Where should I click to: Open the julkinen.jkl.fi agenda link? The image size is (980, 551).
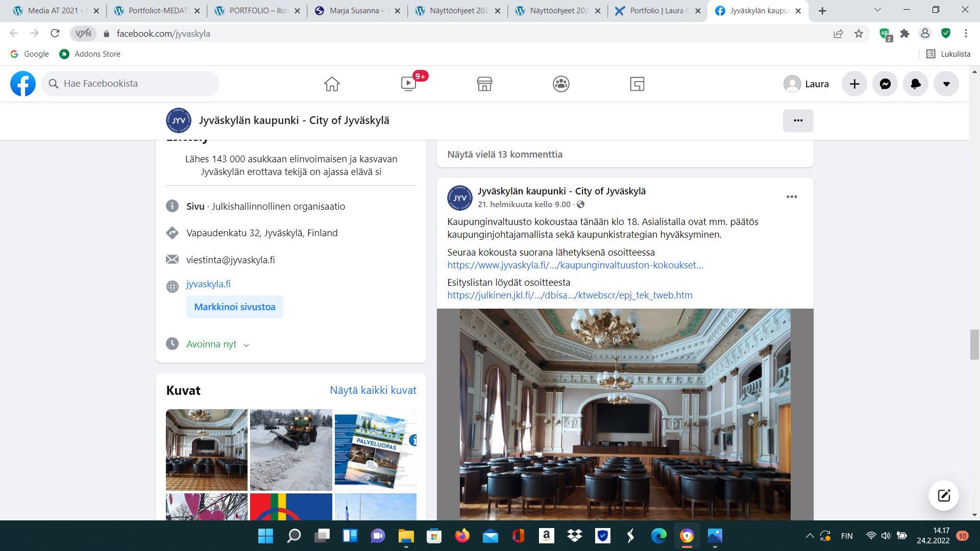pos(570,295)
